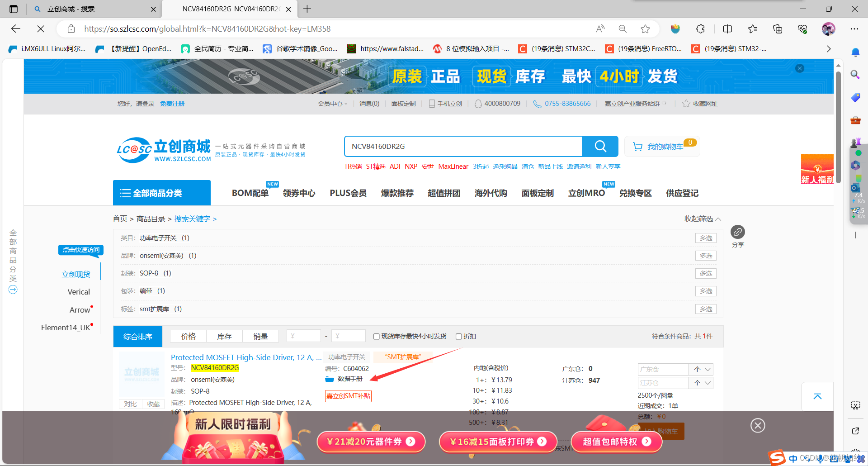
Task: Open browser extensions puzzle icon
Action: click(x=700, y=29)
